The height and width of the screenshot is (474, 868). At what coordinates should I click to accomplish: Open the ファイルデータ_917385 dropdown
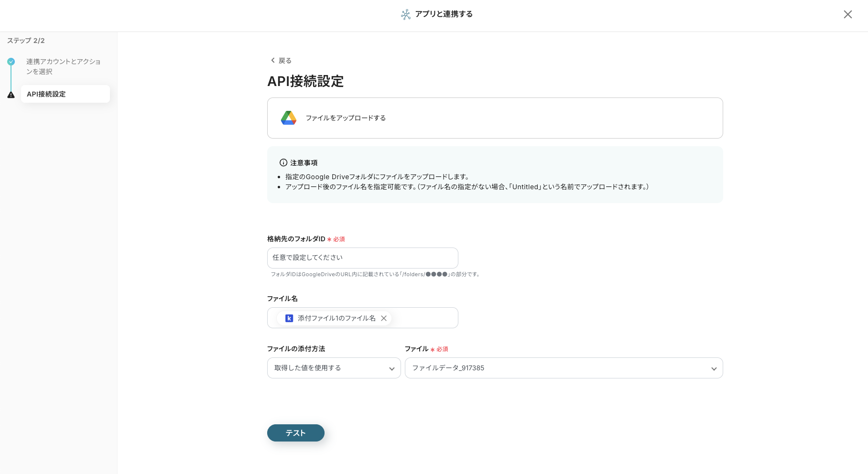564,368
